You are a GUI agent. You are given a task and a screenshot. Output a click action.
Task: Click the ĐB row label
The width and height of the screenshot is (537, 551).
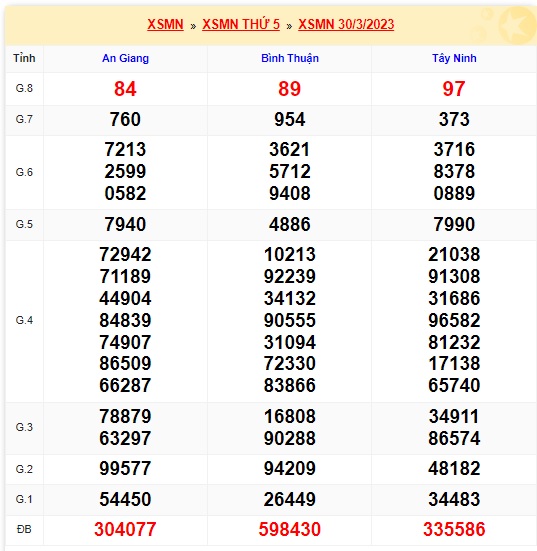tap(24, 529)
